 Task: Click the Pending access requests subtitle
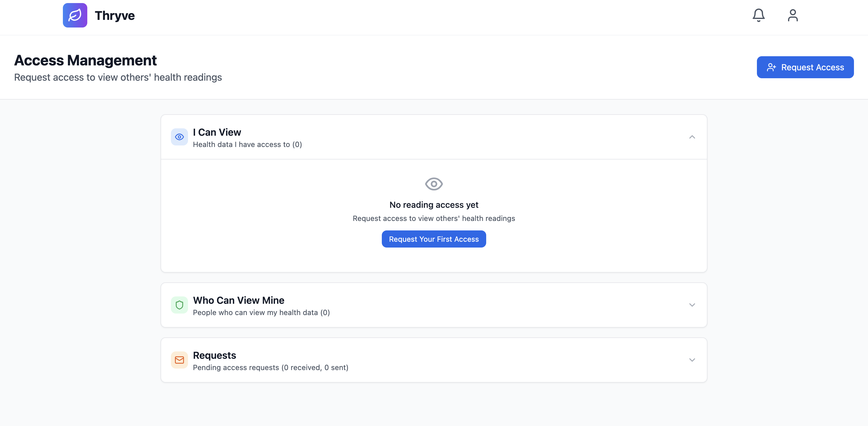click(x=270, y=367)
